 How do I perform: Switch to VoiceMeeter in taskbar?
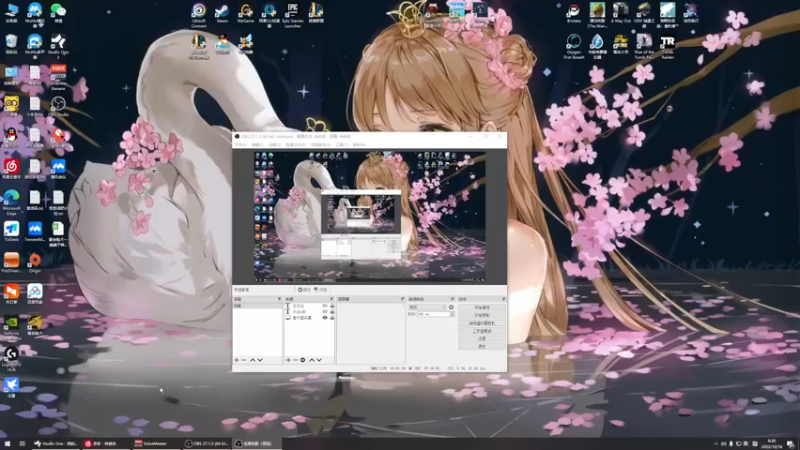(156, 444)
